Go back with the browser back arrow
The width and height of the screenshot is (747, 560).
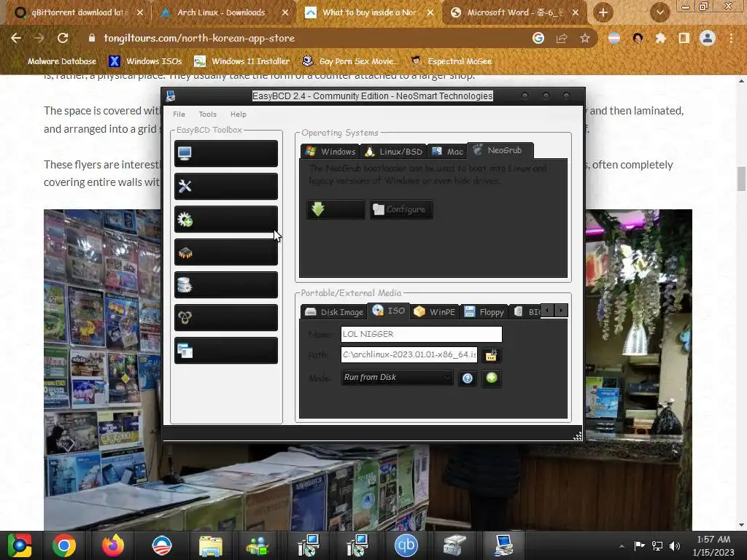[x=16, y=38]
